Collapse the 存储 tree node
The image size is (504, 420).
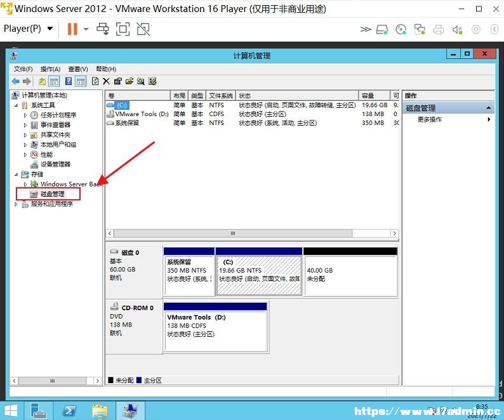click(x=16, y=174)
